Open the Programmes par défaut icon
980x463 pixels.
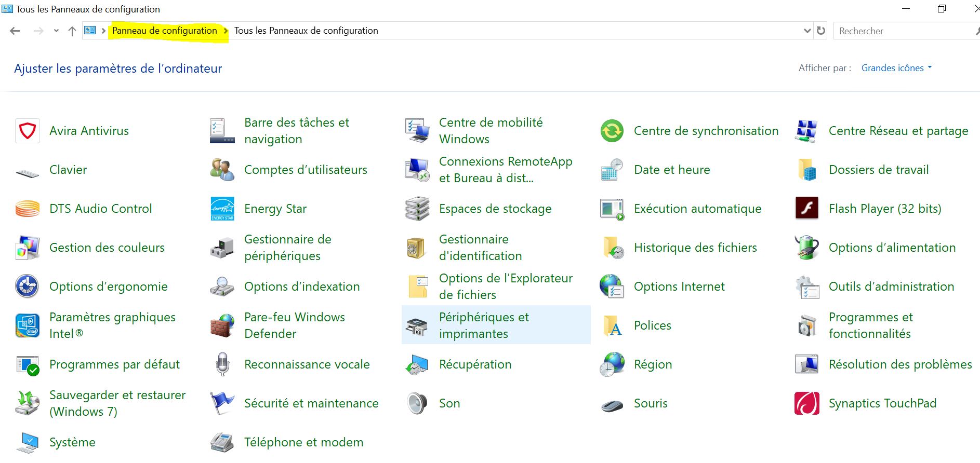[28, 365]
